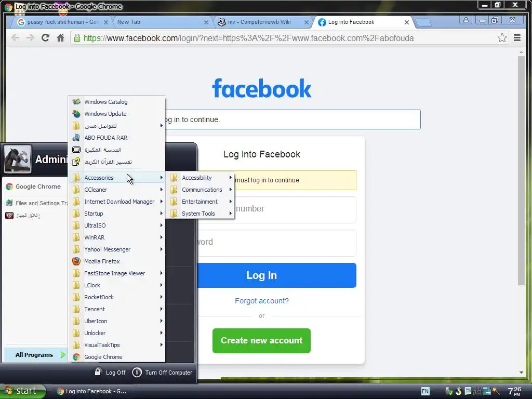Launch Google Chrome at bottom of programs list
The image size is (532, 399).
[x=116, y=357]
